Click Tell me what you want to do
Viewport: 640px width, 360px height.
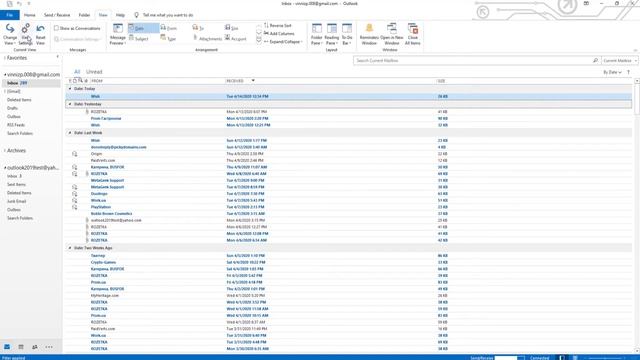(168, 15)
